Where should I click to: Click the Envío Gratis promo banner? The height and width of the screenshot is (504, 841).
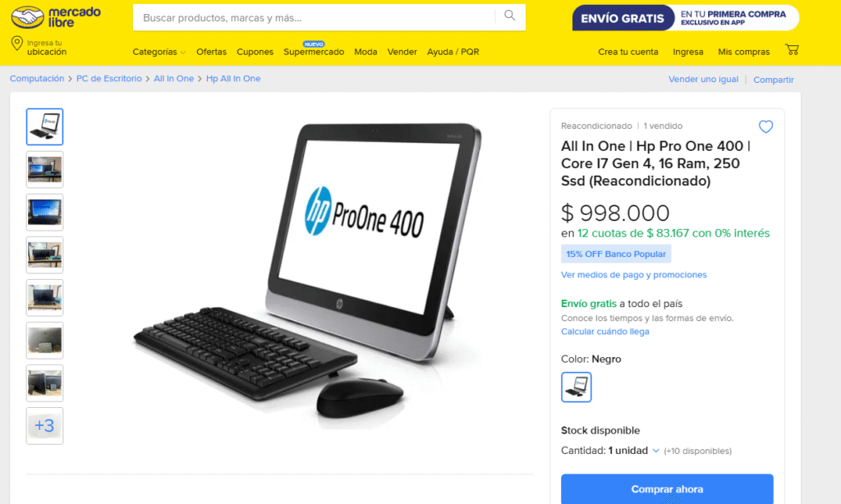[x=686, y=18]
